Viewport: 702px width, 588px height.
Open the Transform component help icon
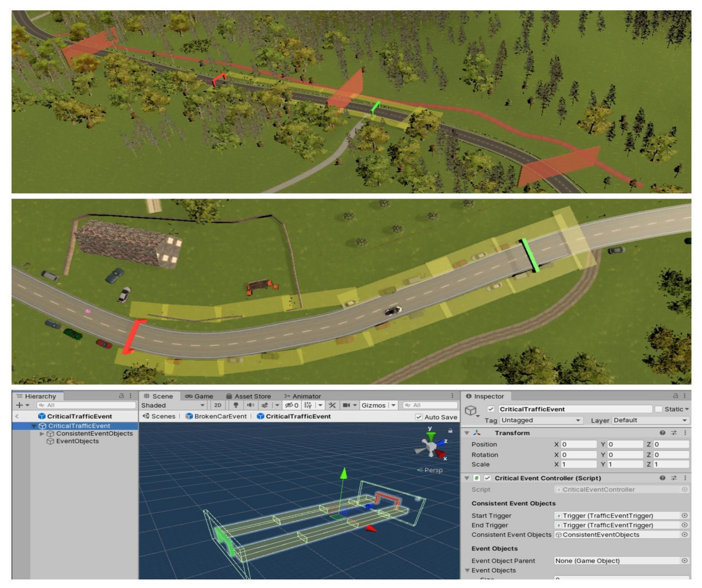click(662, 433)
